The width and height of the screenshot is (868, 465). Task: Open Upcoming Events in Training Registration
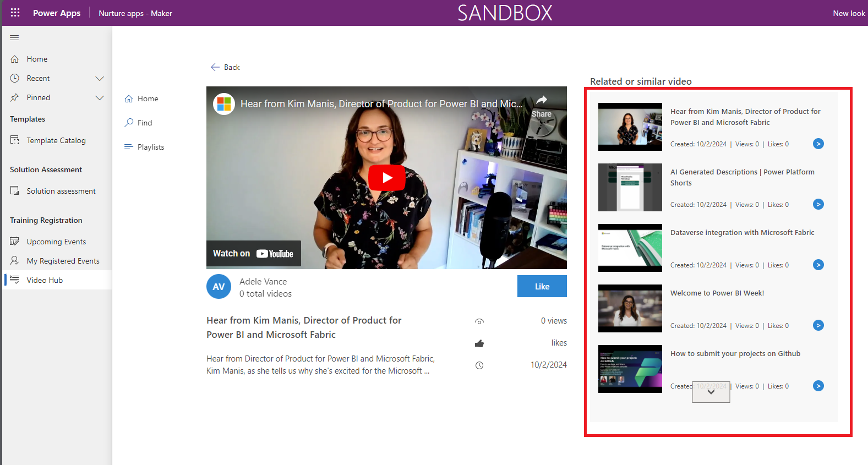pos(57,242)
